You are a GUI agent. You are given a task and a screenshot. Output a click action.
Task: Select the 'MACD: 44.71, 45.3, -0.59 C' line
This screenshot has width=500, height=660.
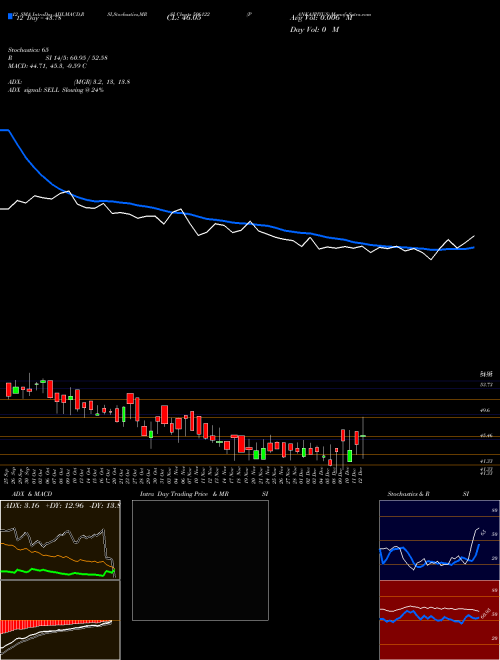48,66
